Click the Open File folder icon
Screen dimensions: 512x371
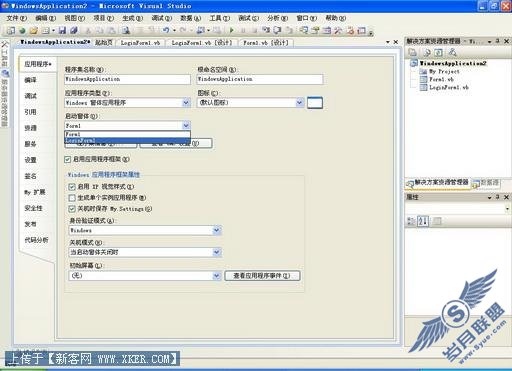tap(34, 31)
